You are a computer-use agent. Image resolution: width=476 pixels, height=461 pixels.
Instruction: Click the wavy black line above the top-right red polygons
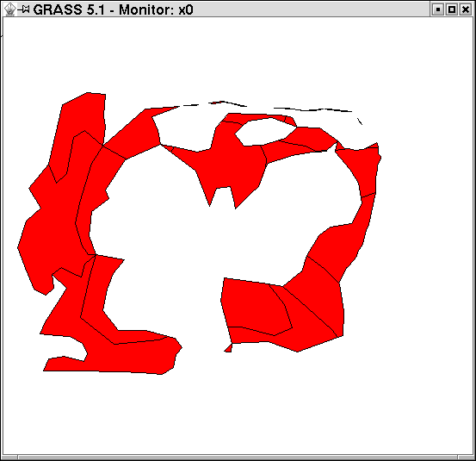[x=312, y=109]
